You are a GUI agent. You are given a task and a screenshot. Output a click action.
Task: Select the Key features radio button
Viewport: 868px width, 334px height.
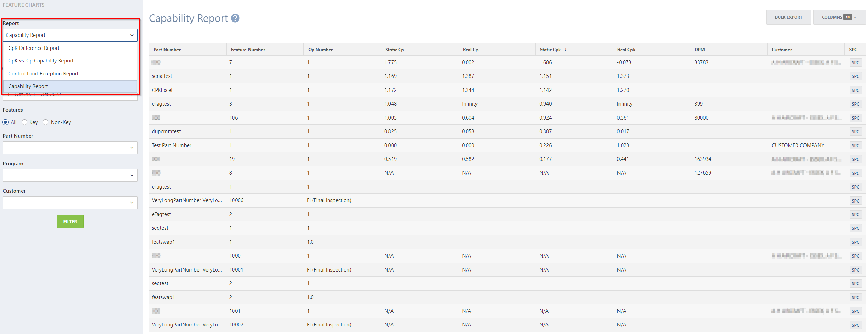click(x=25, y=122)
